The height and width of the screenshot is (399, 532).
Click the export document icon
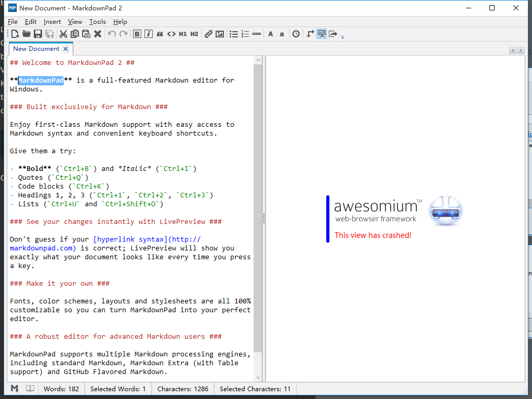(333, 34)
